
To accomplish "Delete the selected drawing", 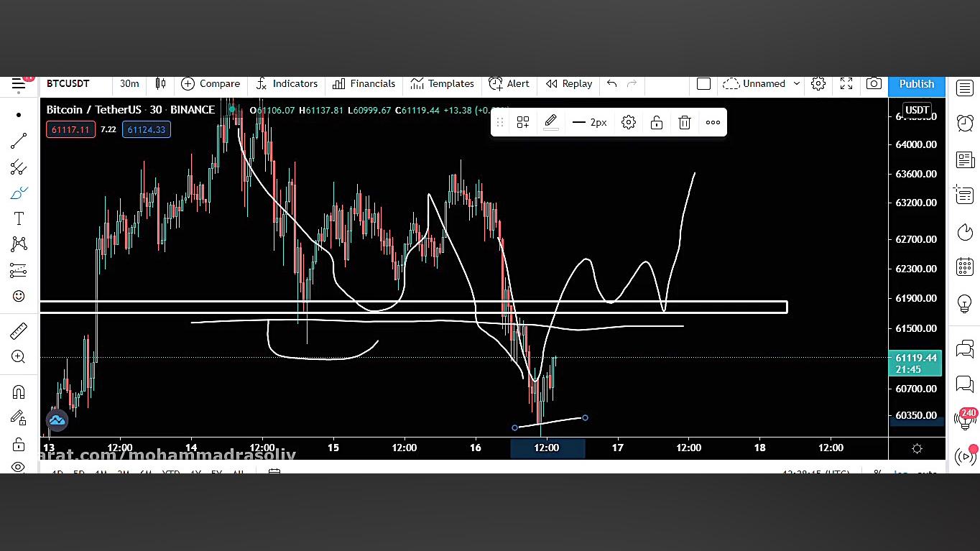I will click(685, 122).
